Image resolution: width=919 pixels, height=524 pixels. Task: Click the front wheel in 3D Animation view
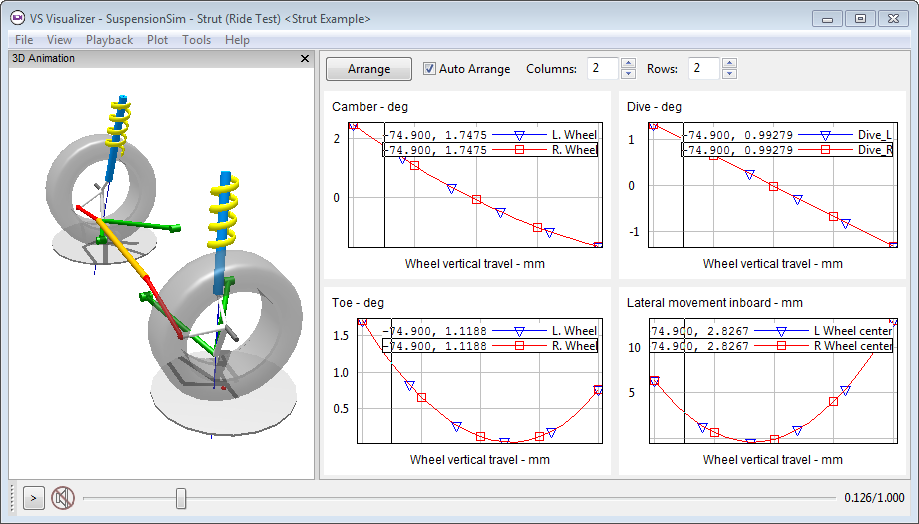click(225, 330)
